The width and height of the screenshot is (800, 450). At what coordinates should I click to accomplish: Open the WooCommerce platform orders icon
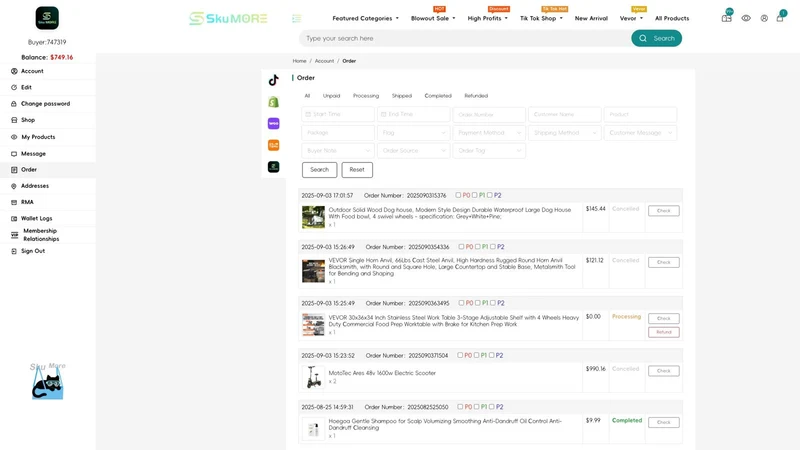tap(273, 123)
